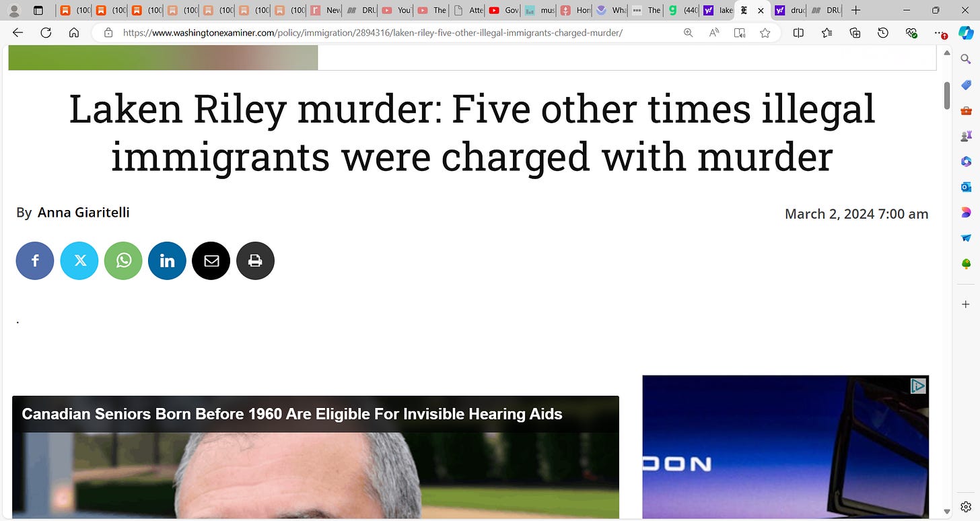This screenshot has width=980, height=521.
Task: Open Copilot icon at top right
Action: (966, 32)
